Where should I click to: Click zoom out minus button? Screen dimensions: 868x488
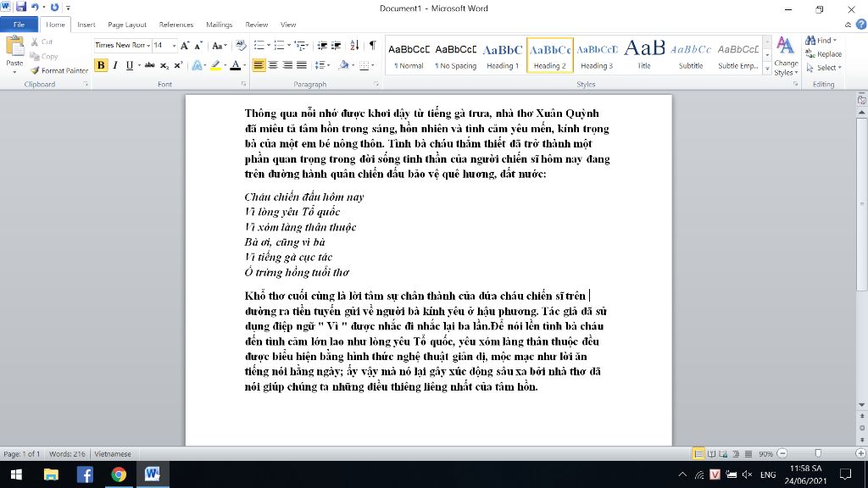[x=782, y=454]
